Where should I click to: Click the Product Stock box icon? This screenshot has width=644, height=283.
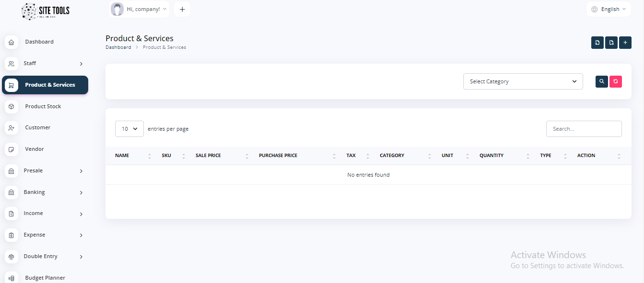click(x=12, y=106)
